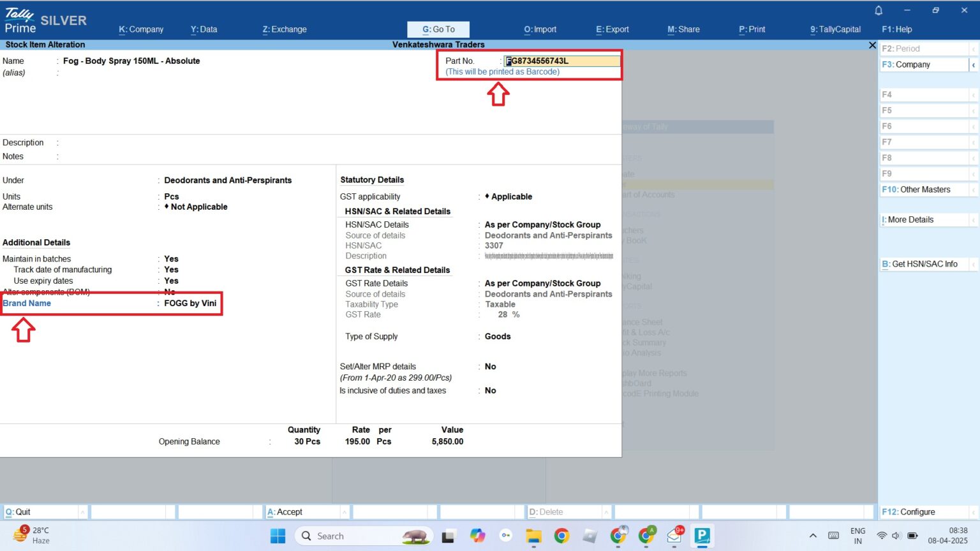
Task: Click B: Get HSN/SAC Info
Action: coord(921,263)
